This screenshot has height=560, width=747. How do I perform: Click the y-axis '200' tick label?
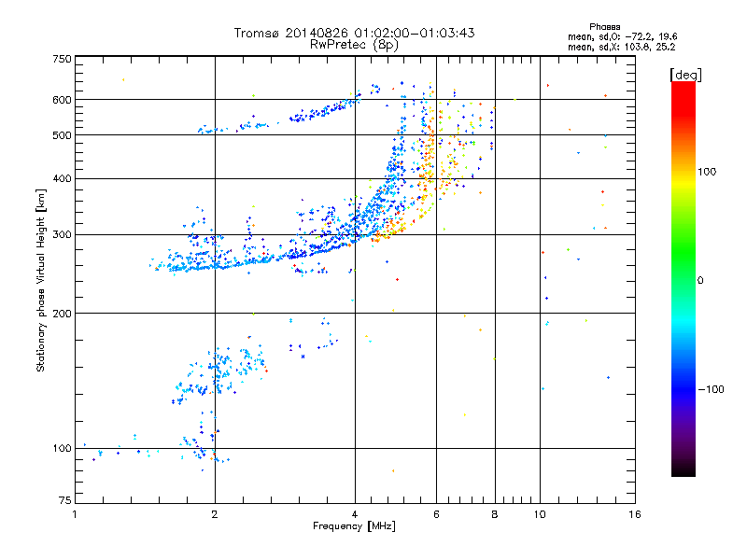point(62,314)
